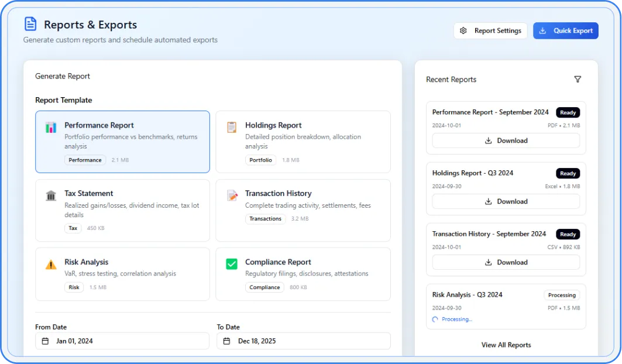Click the Holdings Report clipboard icon
622x364 pixels.
pyautogui.click(x=232, y=127)
